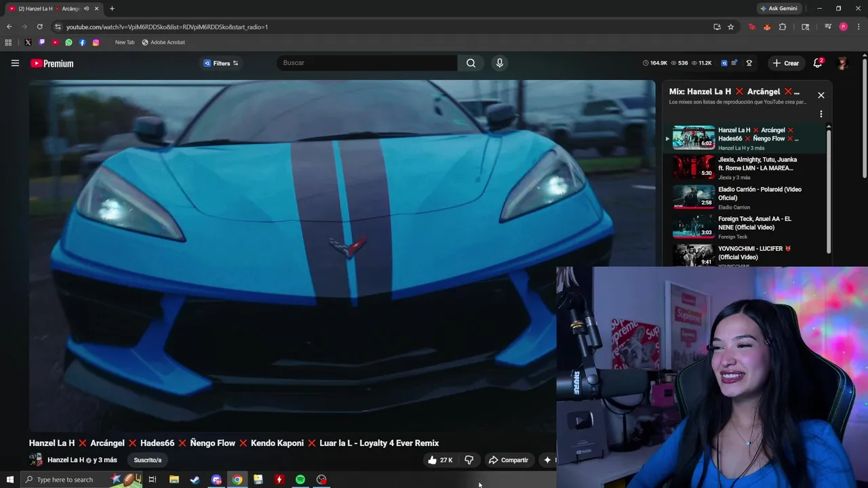The height and width of the screenshot is (488, 868).
Task: Open the YouTube hamburger guide menu
Action: tap(15, 63)
